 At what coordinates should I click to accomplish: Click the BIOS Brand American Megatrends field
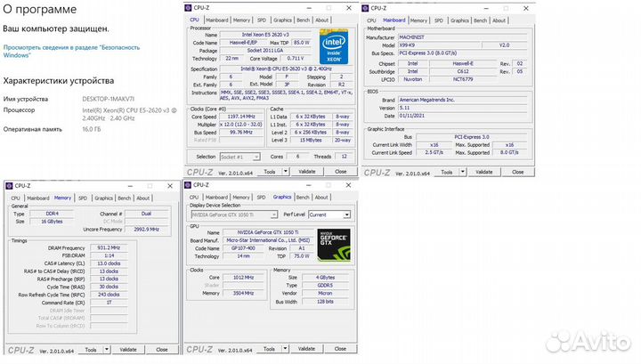point(463,100)
